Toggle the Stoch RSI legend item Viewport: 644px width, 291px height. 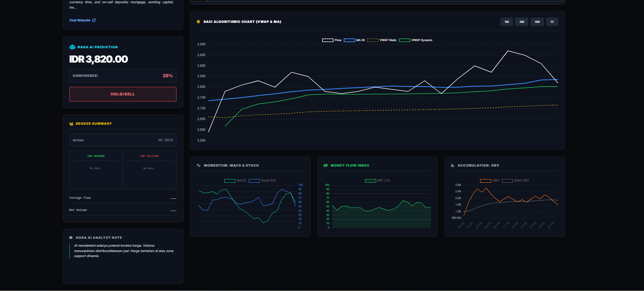pos(262,181)
